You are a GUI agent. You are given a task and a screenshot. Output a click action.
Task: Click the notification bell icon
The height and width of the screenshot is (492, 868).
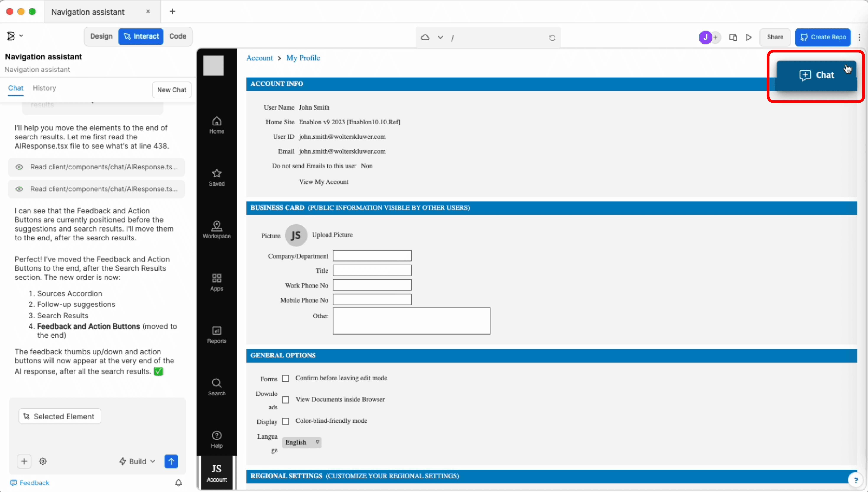[x=178, y=482]
